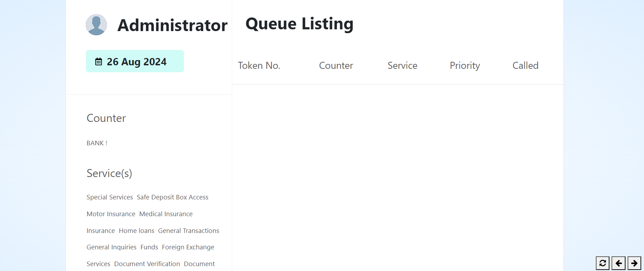
Task: Select the Medical Insurance service
Action: click(166, 214)
